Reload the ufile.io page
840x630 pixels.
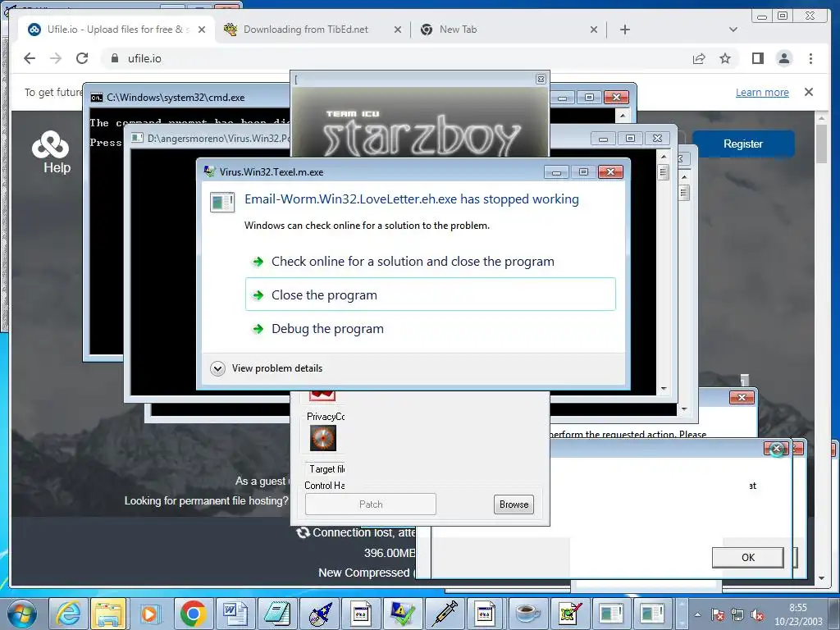pos(82,58)
